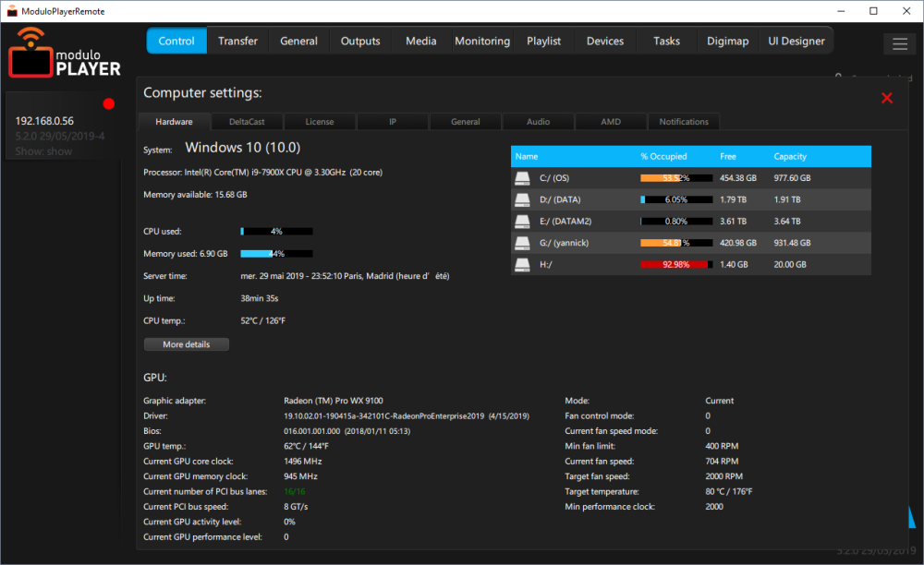Switch to the Notifications tab
The image size is (924, 565).
(684, 122)
